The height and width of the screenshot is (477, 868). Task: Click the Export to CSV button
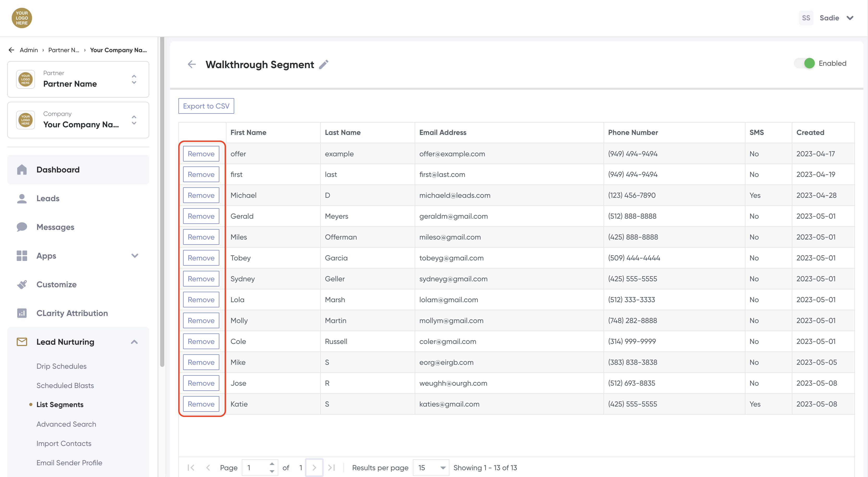(x=206, y=106)
